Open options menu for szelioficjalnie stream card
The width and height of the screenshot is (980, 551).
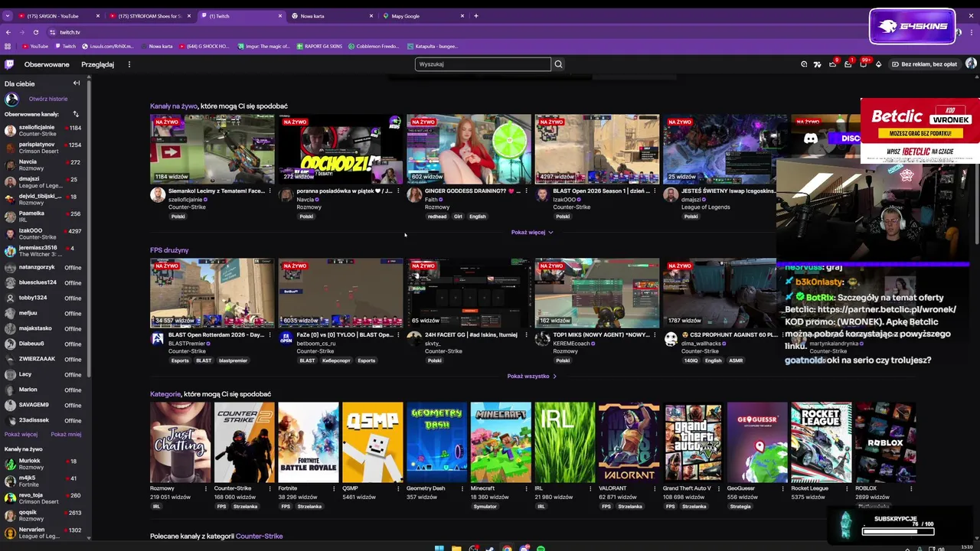tap(269, 191)
